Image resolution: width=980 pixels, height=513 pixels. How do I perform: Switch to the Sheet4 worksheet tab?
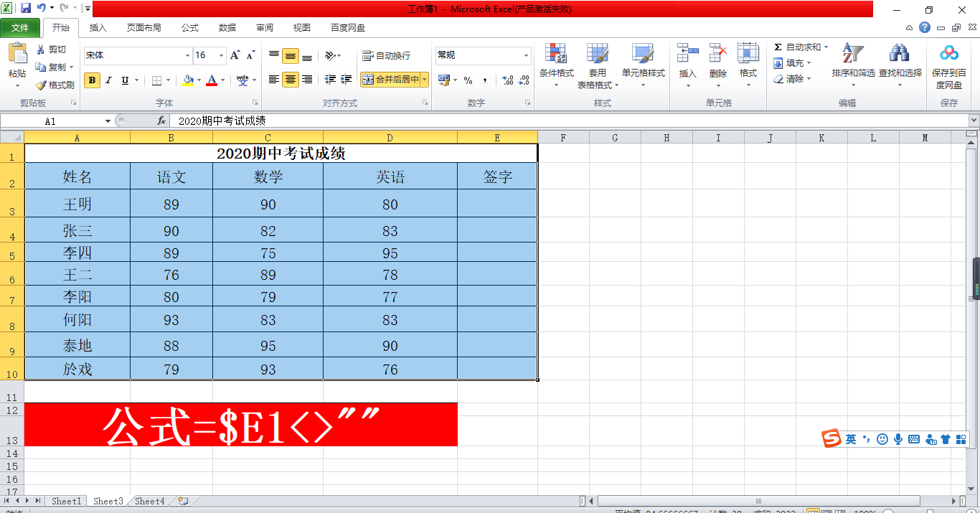tap(150, 501)
